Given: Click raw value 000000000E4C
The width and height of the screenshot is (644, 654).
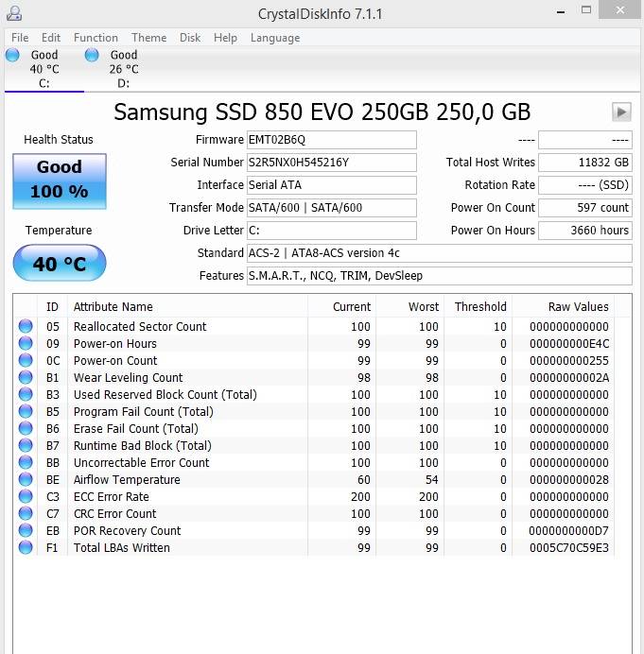Looking at the screenshot, I should coord(569,344).
